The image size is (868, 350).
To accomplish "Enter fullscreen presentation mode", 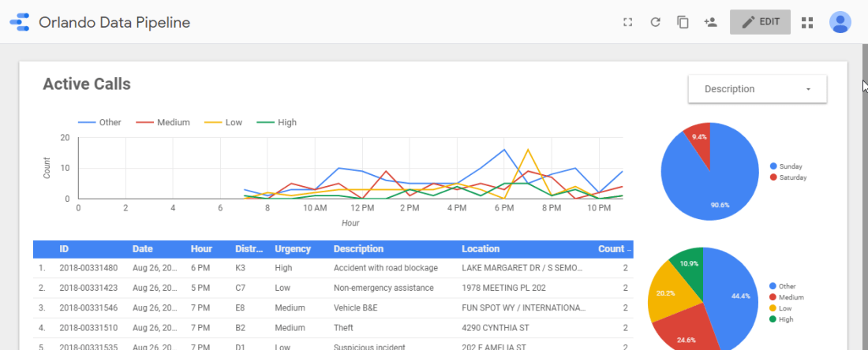I will (628, 22).
